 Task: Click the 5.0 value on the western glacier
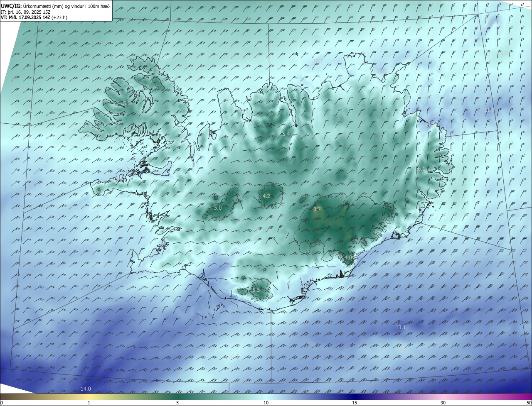click(218, 208)
